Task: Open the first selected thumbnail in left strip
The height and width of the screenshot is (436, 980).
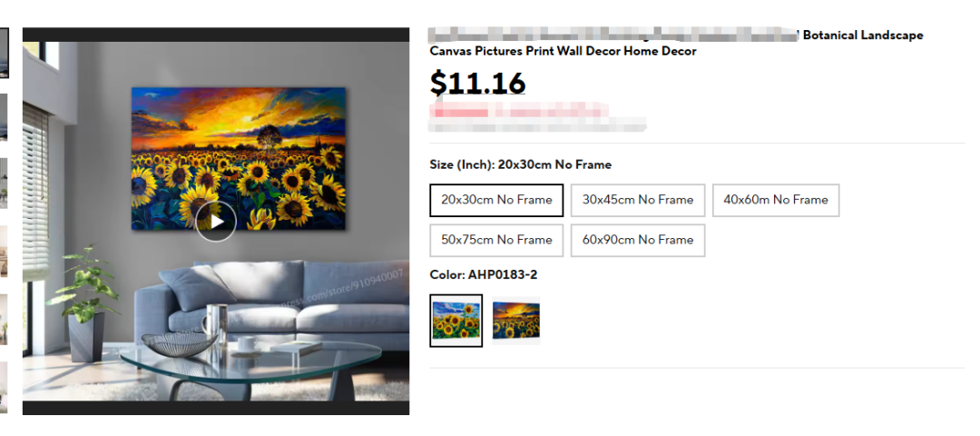Action: click(4, 53)
